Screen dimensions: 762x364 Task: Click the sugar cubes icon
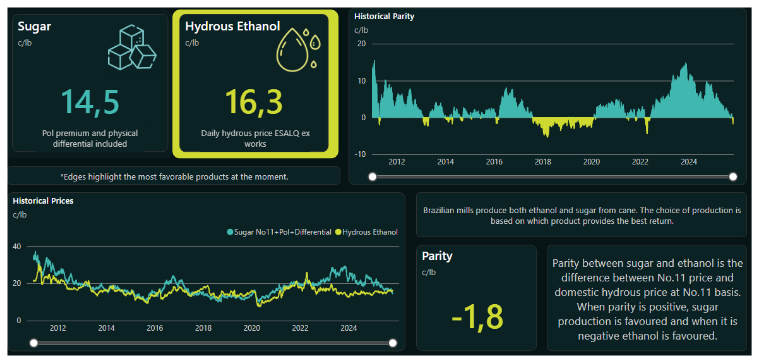pos(132,47)
